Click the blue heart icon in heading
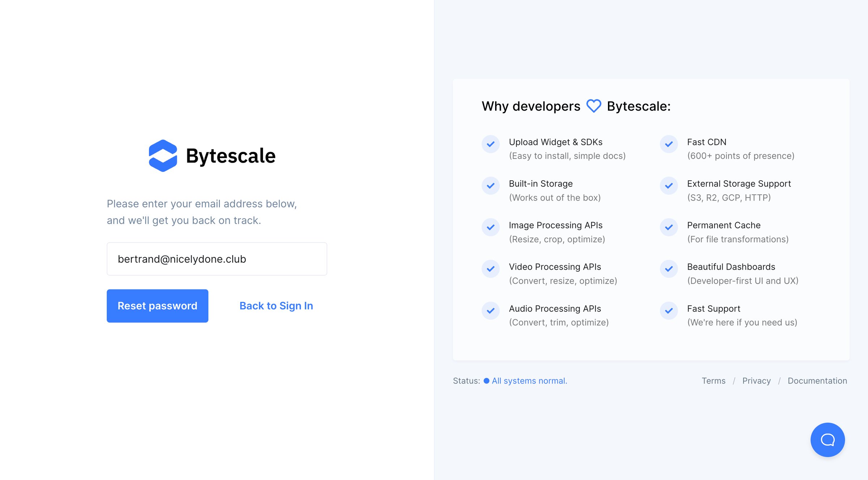This screenshot has height=480, width=868. [594, 106]
